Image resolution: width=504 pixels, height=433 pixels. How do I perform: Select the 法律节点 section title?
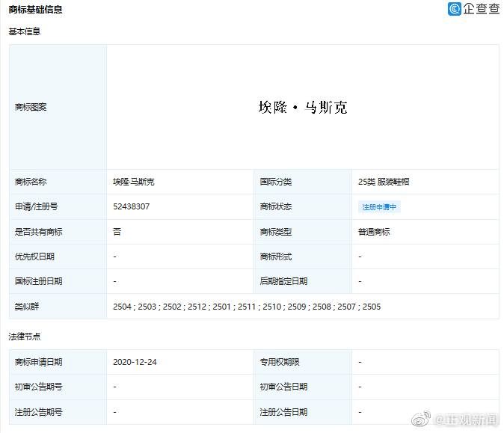[x=25, y=337]
